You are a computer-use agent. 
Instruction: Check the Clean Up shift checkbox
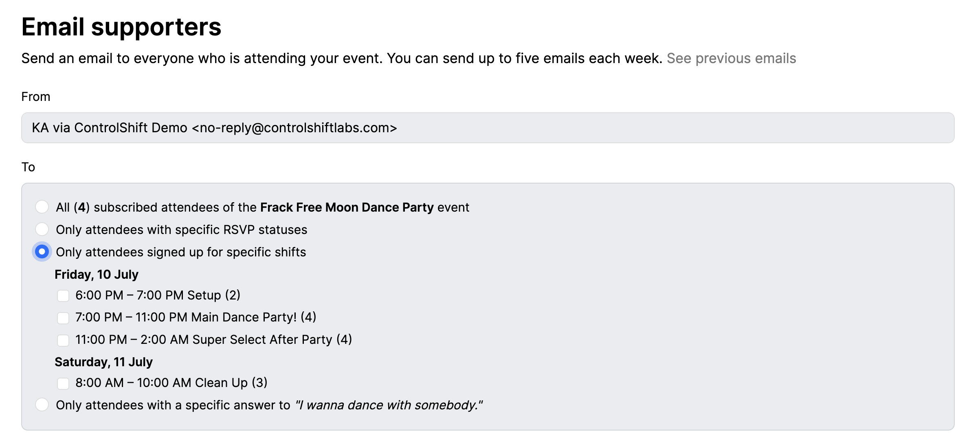[63, 383]
